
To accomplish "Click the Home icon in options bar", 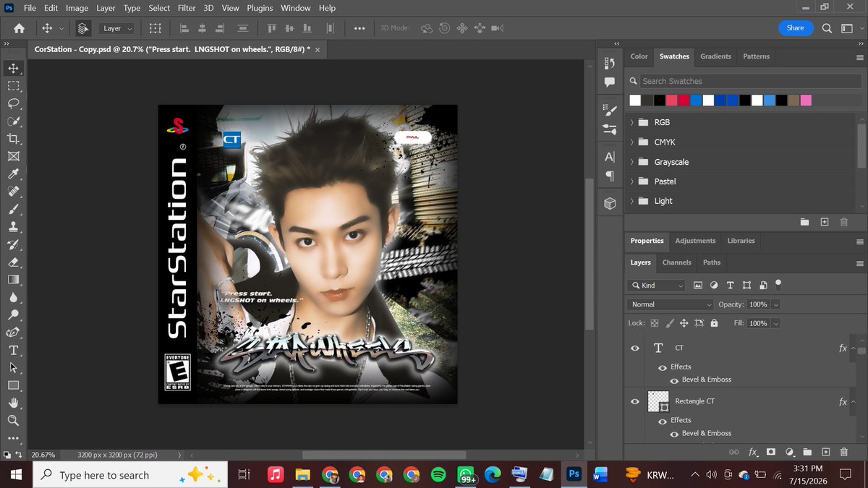I will (x=20, y=28).
